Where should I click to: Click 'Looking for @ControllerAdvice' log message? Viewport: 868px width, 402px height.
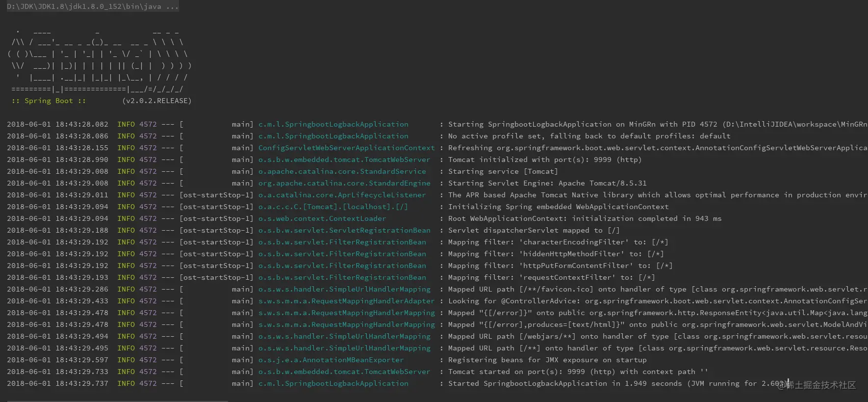coord(658,301)
